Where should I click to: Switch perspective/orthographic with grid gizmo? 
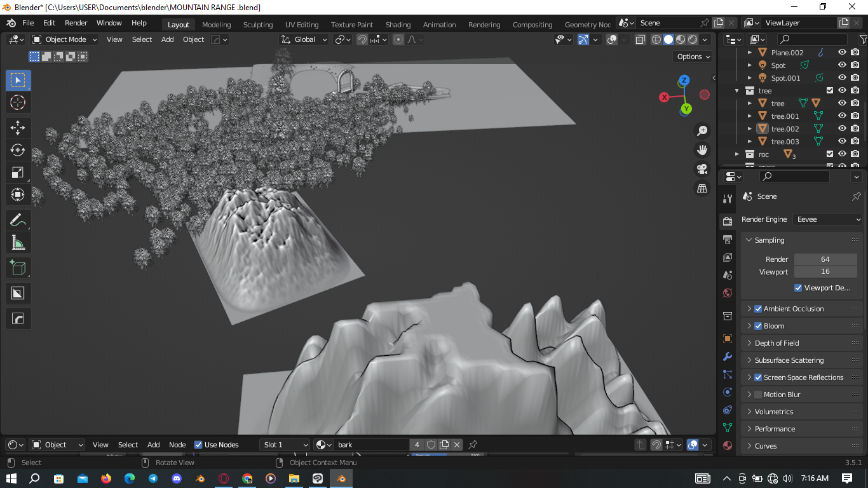point(702,189)
